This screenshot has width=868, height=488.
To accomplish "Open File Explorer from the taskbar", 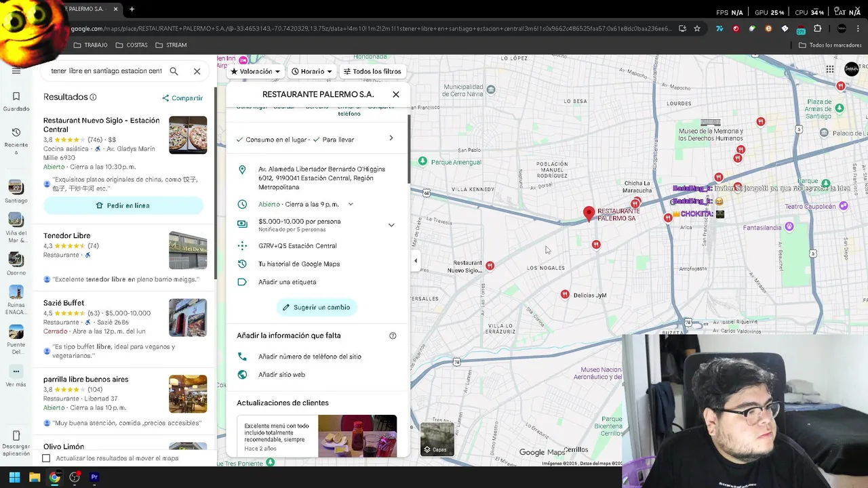I will [35, 477].
